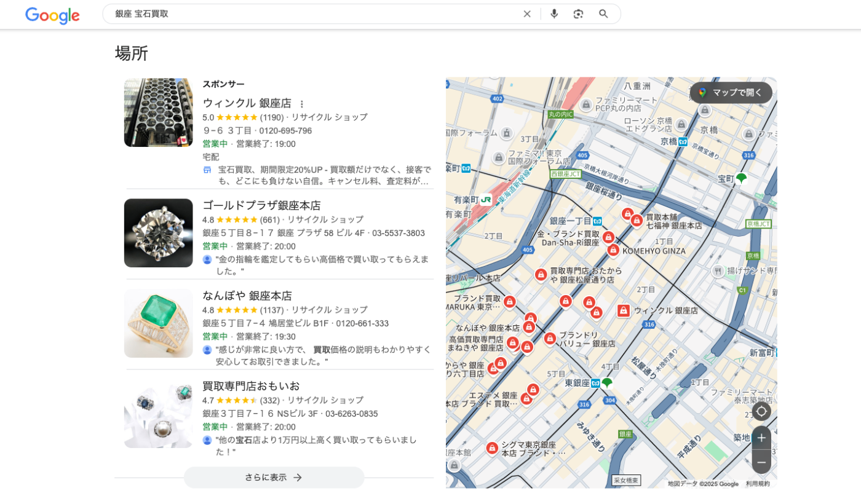
Task: Click the phone number 03-5537-3803
Action: pos(399,233)
